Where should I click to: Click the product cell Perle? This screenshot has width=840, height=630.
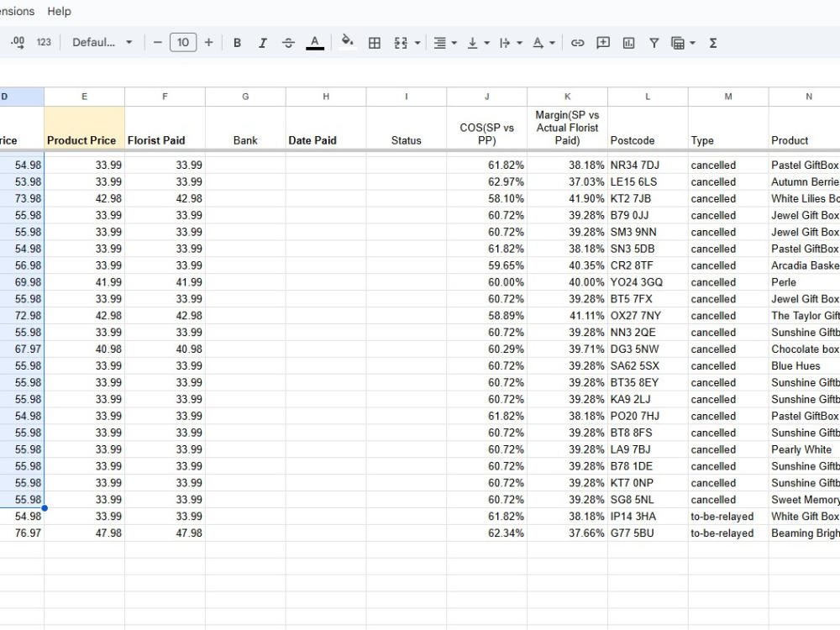click(x=805, y=281)
